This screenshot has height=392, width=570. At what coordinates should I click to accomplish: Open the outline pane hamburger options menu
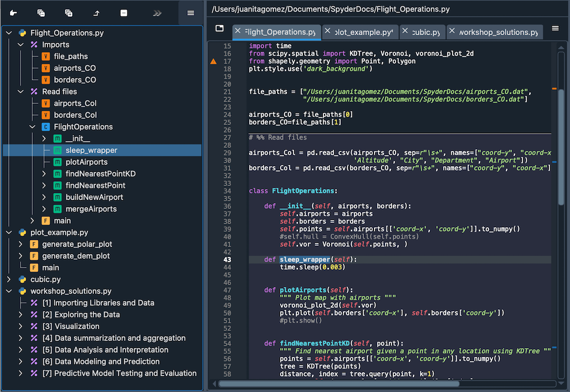pos(190,12)
